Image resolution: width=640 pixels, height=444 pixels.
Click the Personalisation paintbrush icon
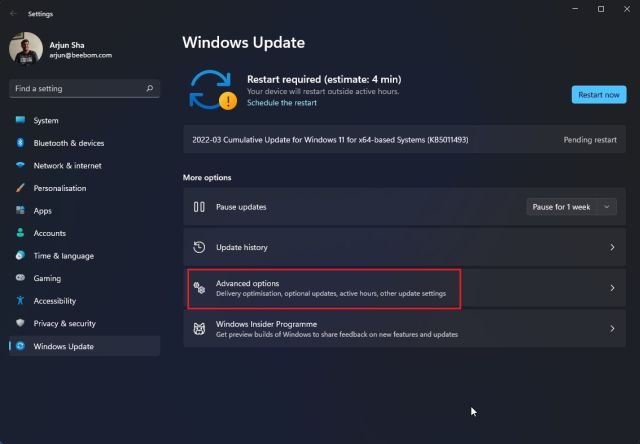[x=20, y=188]
